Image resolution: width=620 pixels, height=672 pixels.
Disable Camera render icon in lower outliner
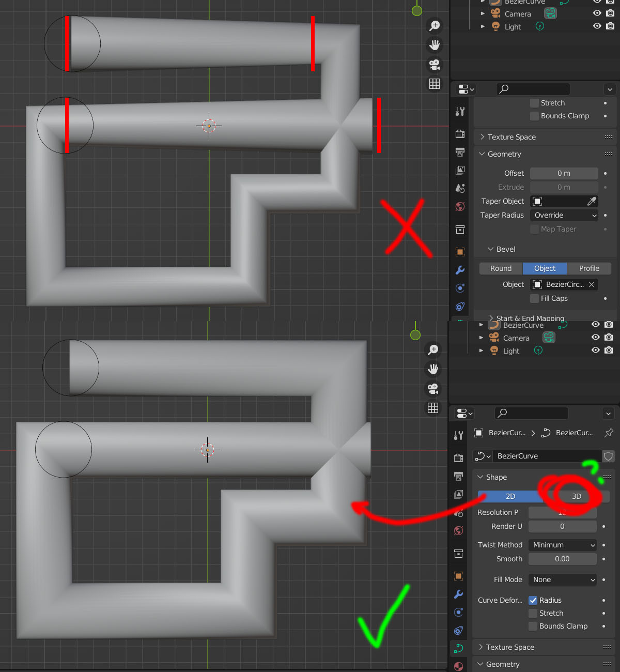click(609, 337)
